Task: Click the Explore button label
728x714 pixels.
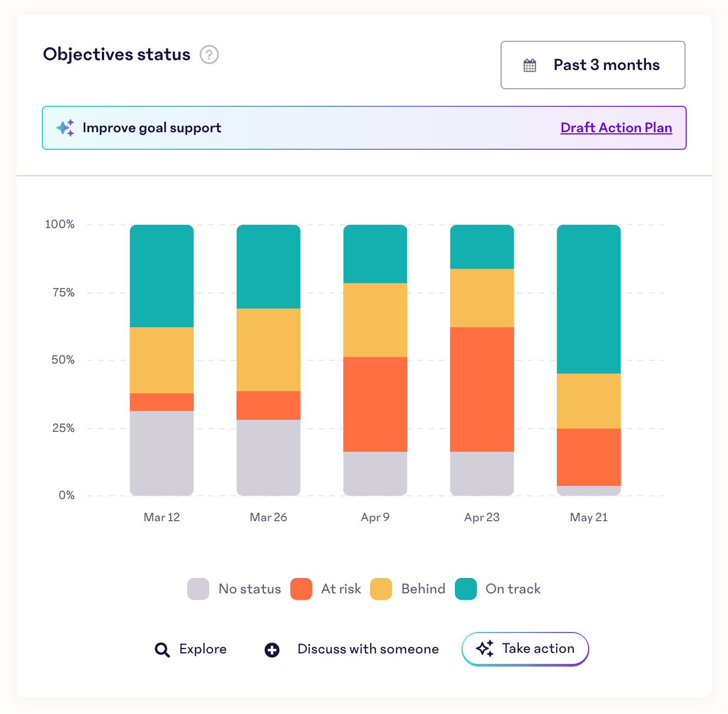Action: pyautogui.click(x=203, y=649)
